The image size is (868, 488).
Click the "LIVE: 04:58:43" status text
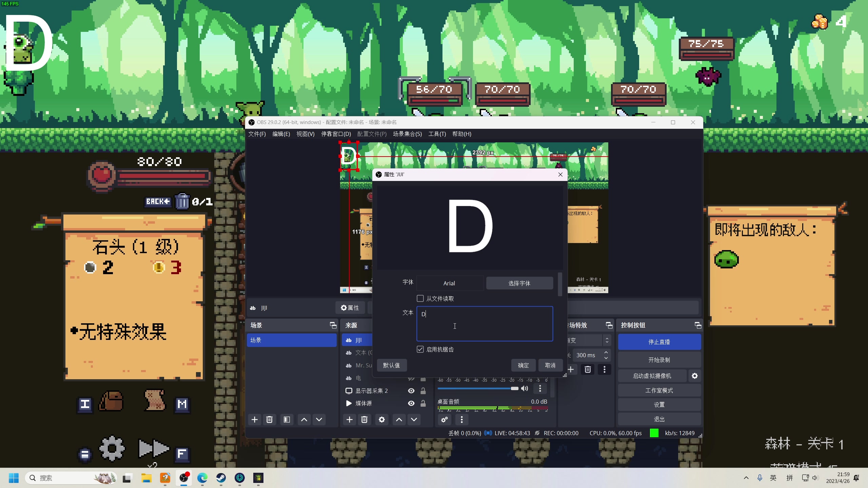tap(512, 433)
